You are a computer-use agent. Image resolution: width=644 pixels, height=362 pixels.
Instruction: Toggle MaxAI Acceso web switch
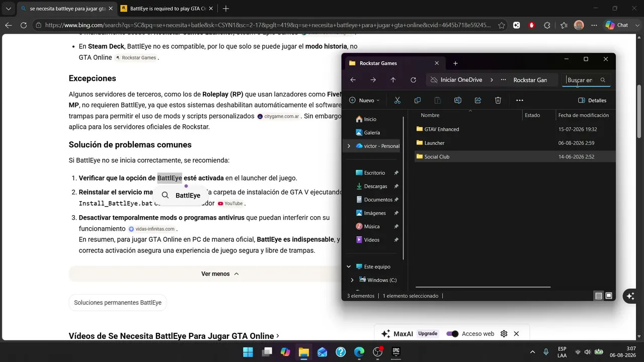click(452, 334)
